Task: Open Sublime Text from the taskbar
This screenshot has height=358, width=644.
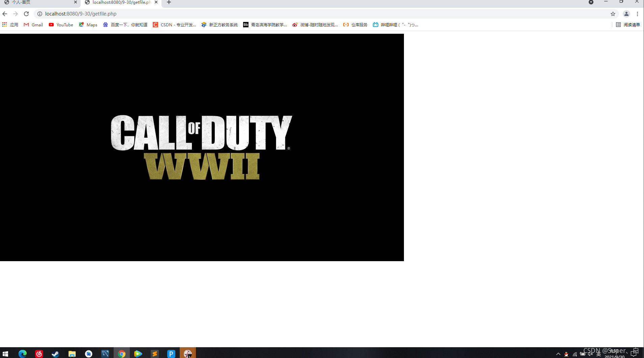Action: [x=154, y=353]
